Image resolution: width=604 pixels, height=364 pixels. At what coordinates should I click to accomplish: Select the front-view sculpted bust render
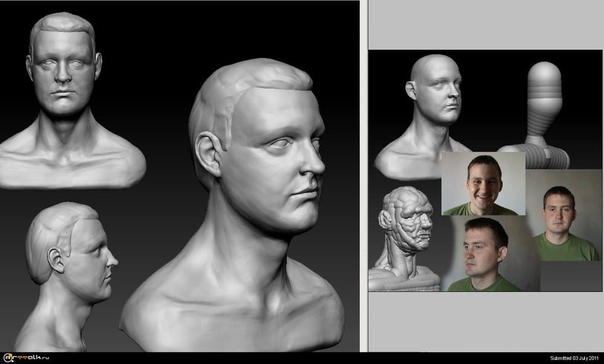click(66, 103)
